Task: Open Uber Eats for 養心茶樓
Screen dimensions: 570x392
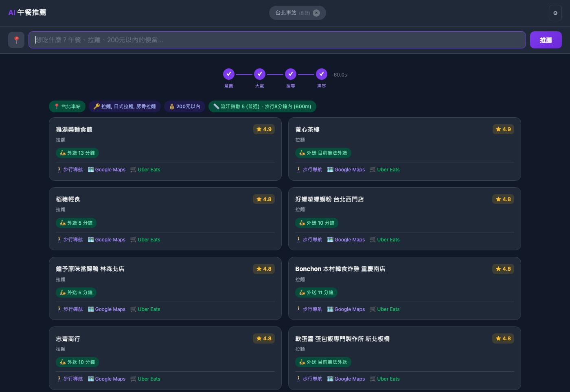Action: (x=385, y=170)
